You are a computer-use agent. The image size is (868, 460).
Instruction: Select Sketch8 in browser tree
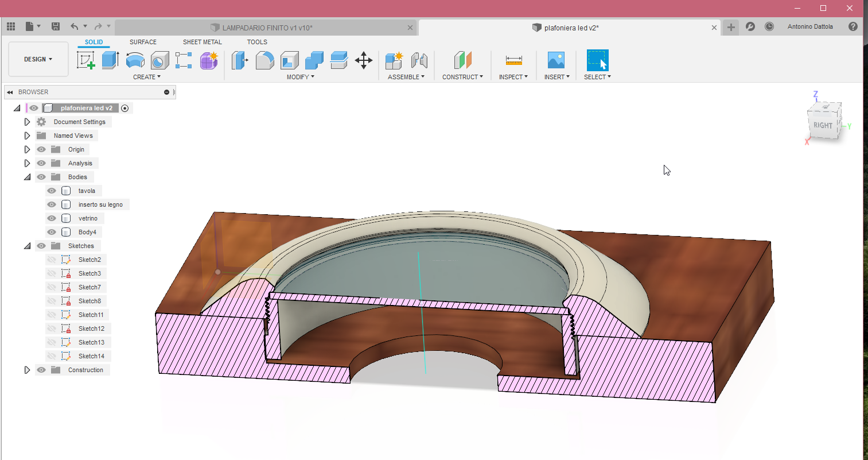tap(89, 301)
